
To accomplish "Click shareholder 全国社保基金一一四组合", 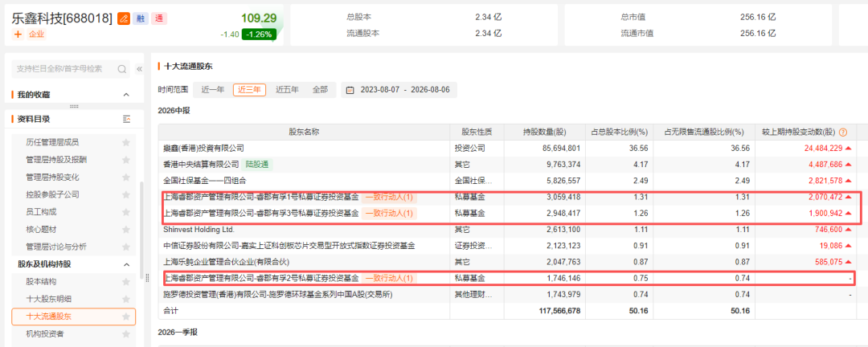I will [x=204, y=181].
